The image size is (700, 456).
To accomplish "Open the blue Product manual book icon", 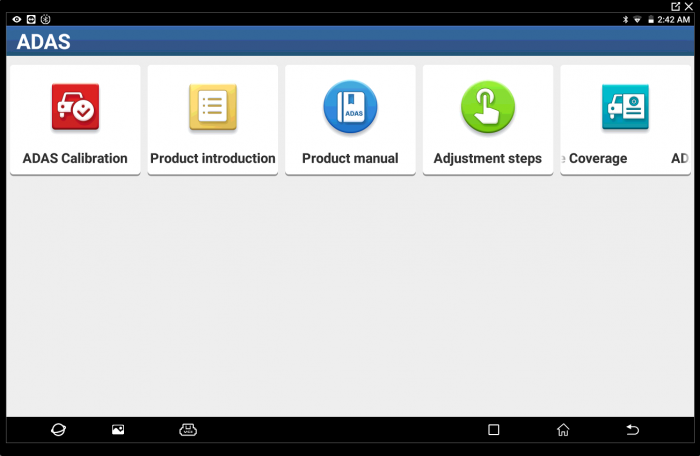I will point(350,107).
